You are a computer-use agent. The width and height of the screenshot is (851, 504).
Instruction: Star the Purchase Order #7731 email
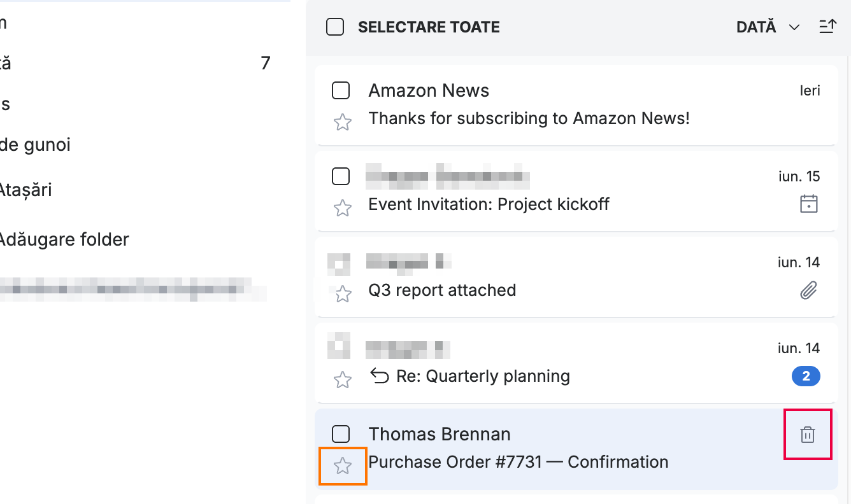click(x=343, y=466)
